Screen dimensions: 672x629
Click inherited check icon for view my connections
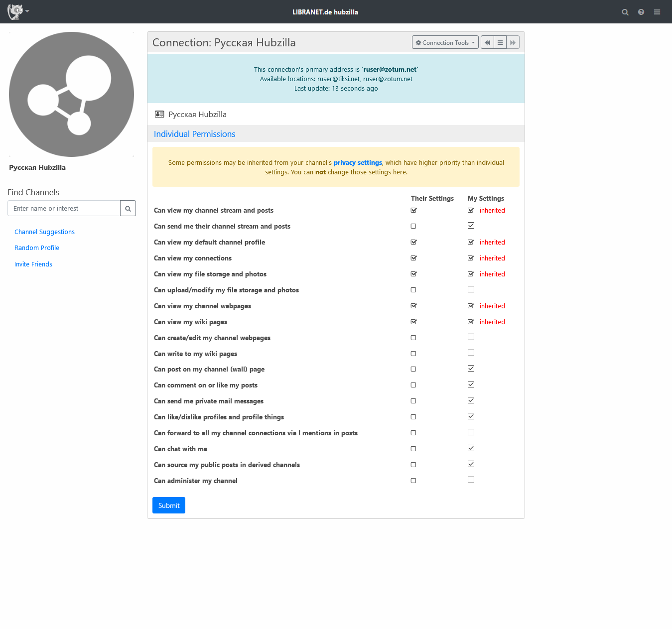point(471,258)
